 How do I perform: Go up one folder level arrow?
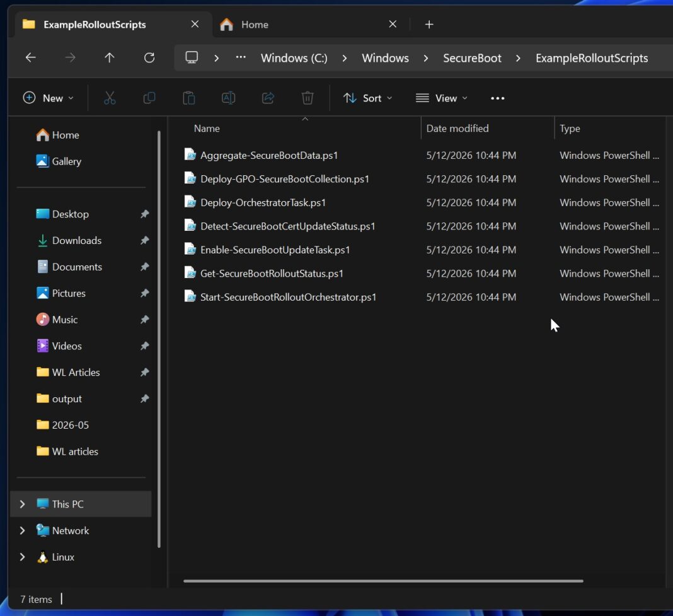[110, 57]
